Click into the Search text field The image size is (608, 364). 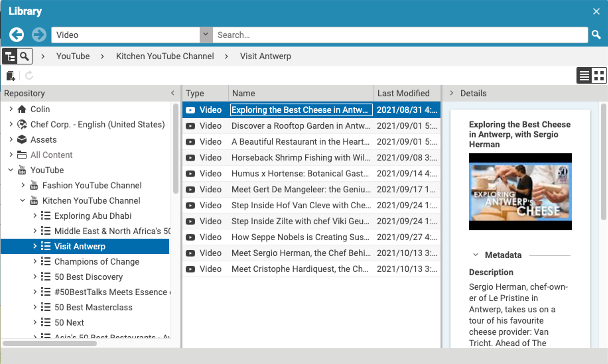398,35
